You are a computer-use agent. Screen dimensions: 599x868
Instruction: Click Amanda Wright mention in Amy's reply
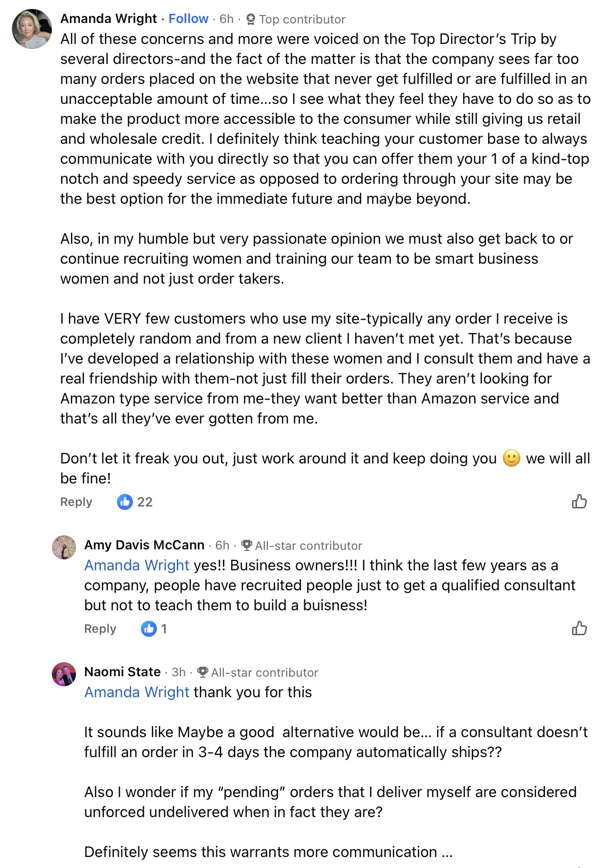[x=136, y=565]
